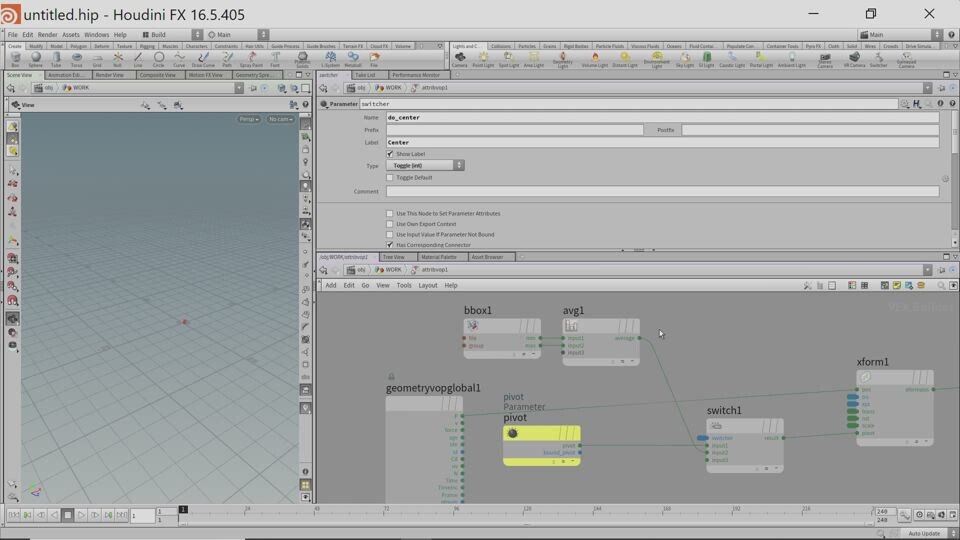Click the Auto Update button
960x540 pixels.
pyautogui.click(x=923, y=533)
